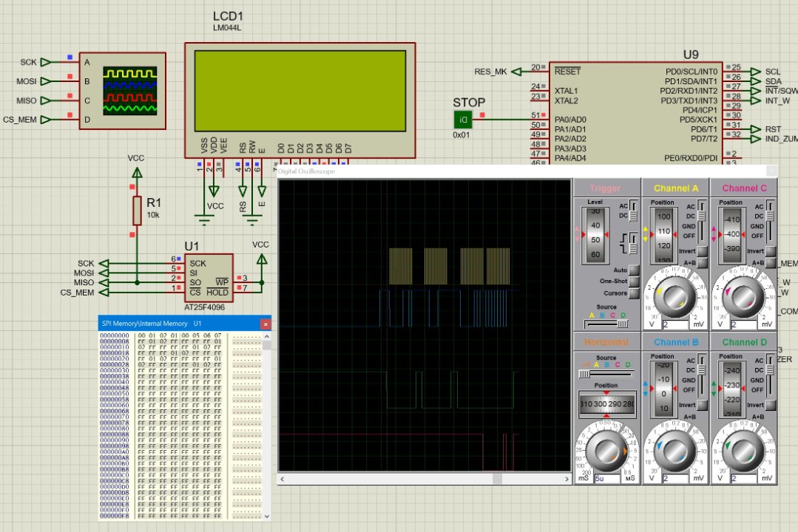Click SPI Memory window scroll down arrow
Image resolution: width=798 pixels, height=532 pixels.
267,516
